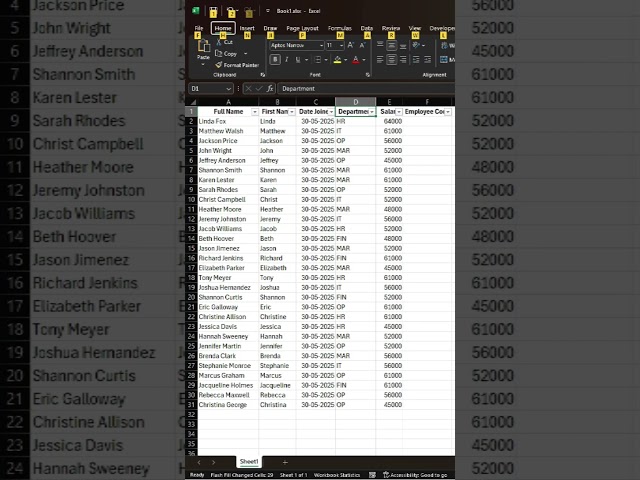This screenshot has height=480, width=640.
Task: Open the File tab
Action: 199,28
